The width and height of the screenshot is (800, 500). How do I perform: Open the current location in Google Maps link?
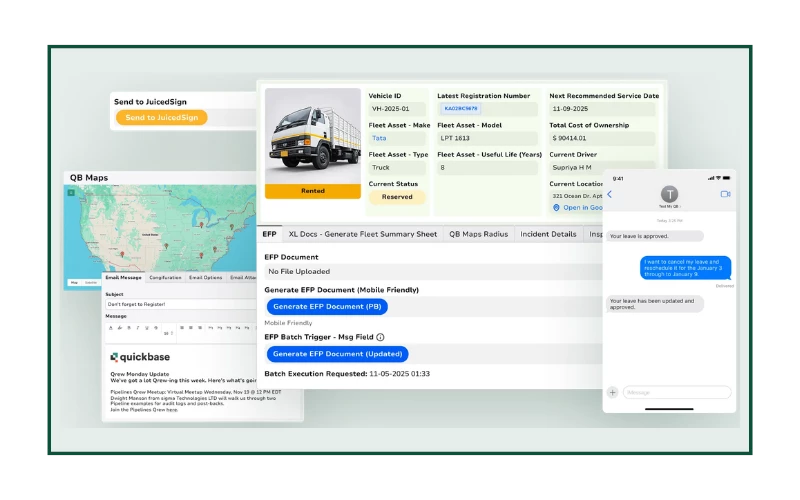583,208
